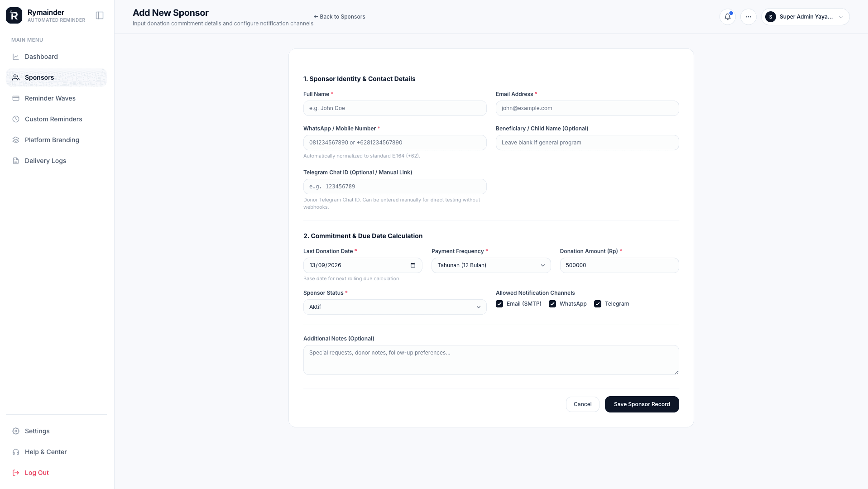
Task: Click the textarea resize handle corner
Action: click(676, 372)
